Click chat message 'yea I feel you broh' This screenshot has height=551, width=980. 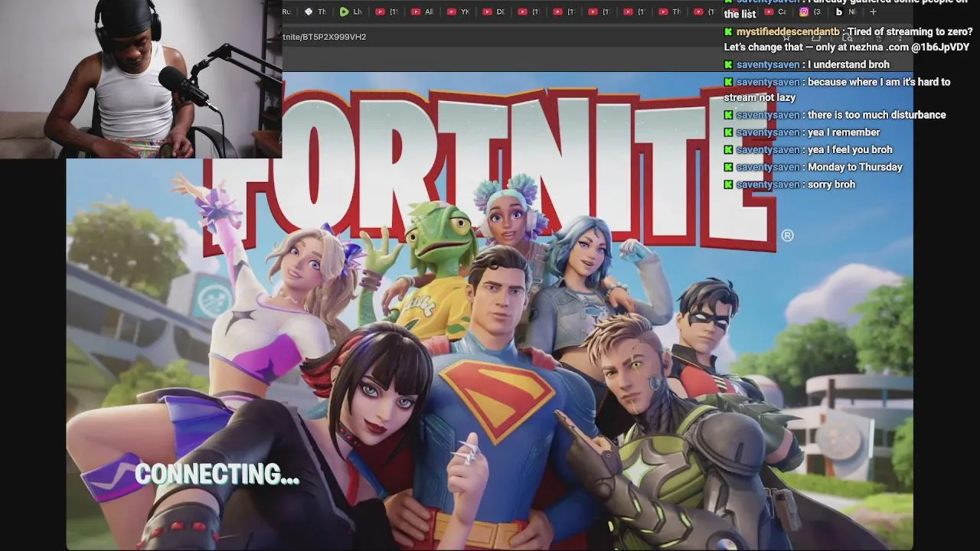pyautogui.click(x=850, y=150)
